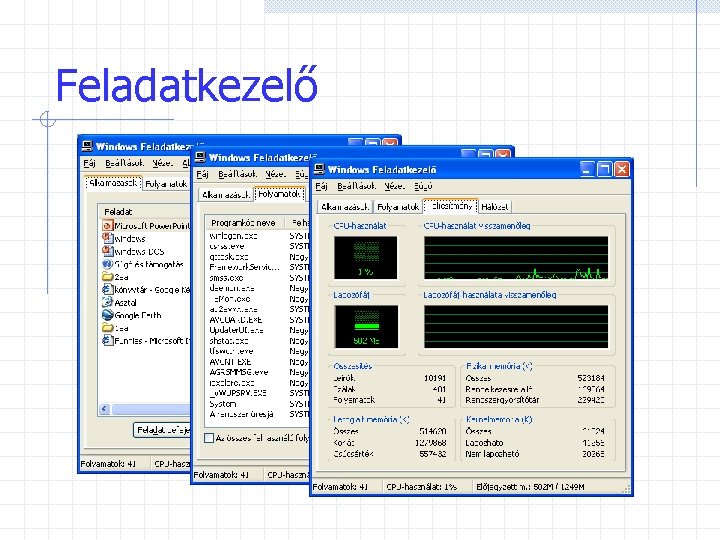The image size is (720, 540).
Task: Select the iexplore.exe process row
Action: click(x=258, y=382)
